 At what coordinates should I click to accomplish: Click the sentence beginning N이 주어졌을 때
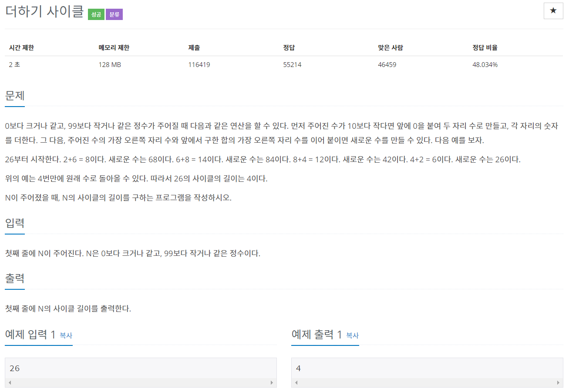pyautogui.click(x=118, y=198)
